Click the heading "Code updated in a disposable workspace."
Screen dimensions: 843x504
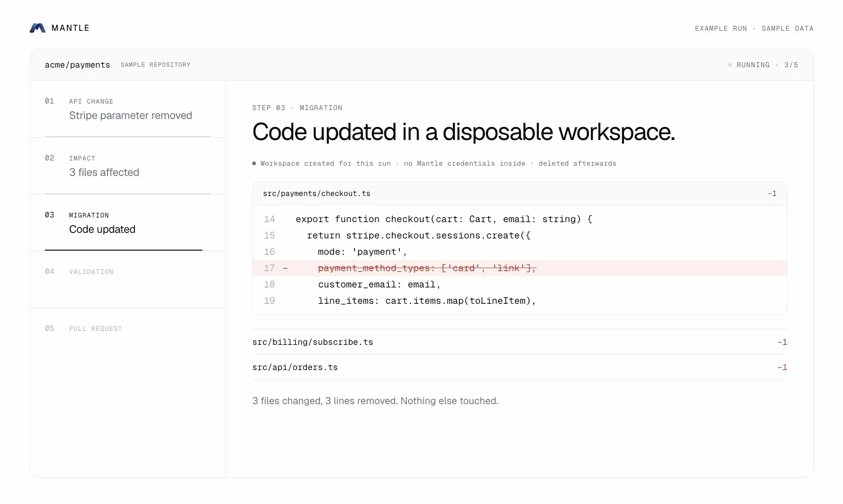tap(464, 132)
